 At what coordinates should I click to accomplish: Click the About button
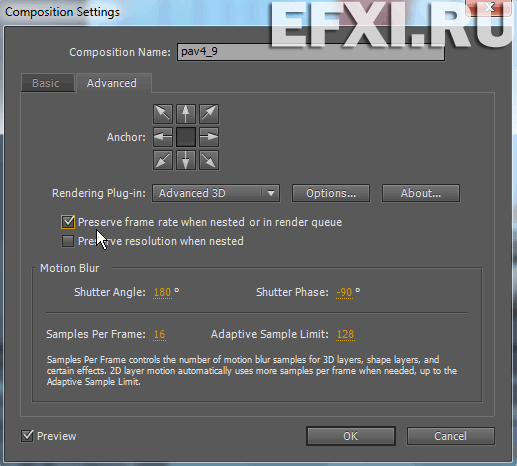[421, 193]
